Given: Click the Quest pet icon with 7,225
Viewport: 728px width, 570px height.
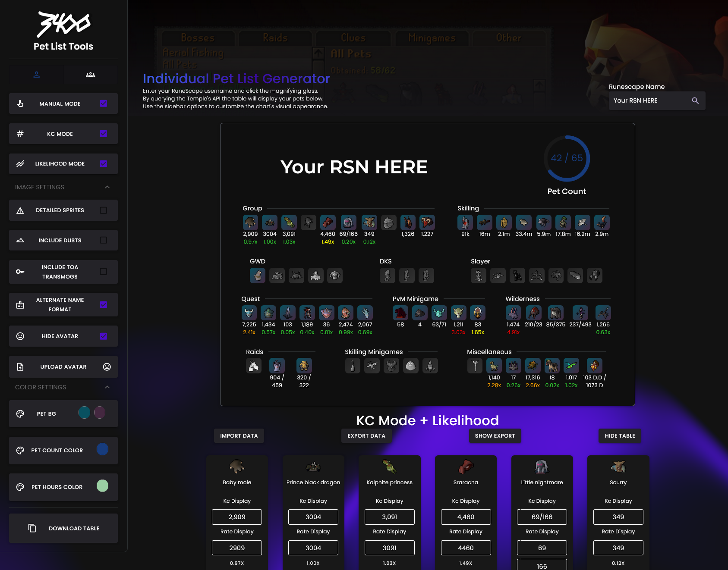Looking at the screenshot, I should pyautogui.click(x=249, y=313).
